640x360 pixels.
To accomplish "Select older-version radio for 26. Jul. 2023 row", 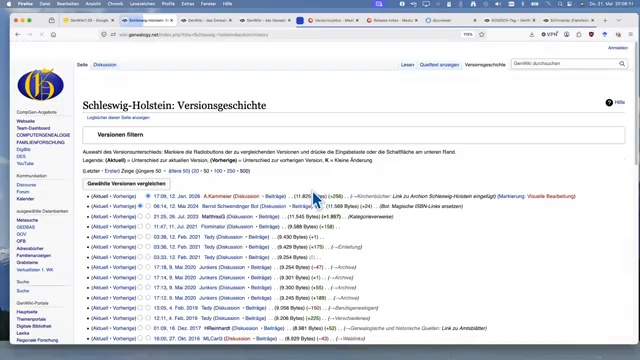I will click(x=140, y=216).
